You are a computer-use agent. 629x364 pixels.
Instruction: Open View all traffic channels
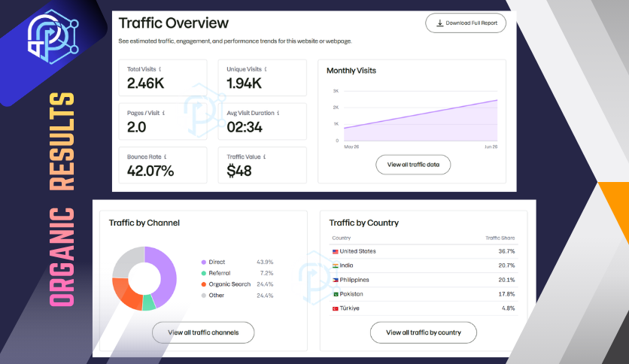point(203,332)
